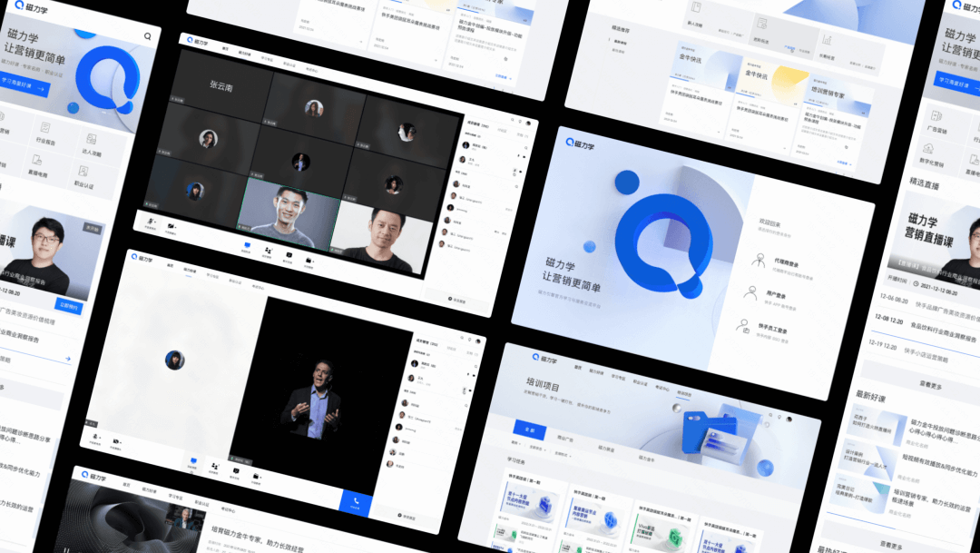Click 查看更多 below the 最新好课 list

(x=893, y=545)
